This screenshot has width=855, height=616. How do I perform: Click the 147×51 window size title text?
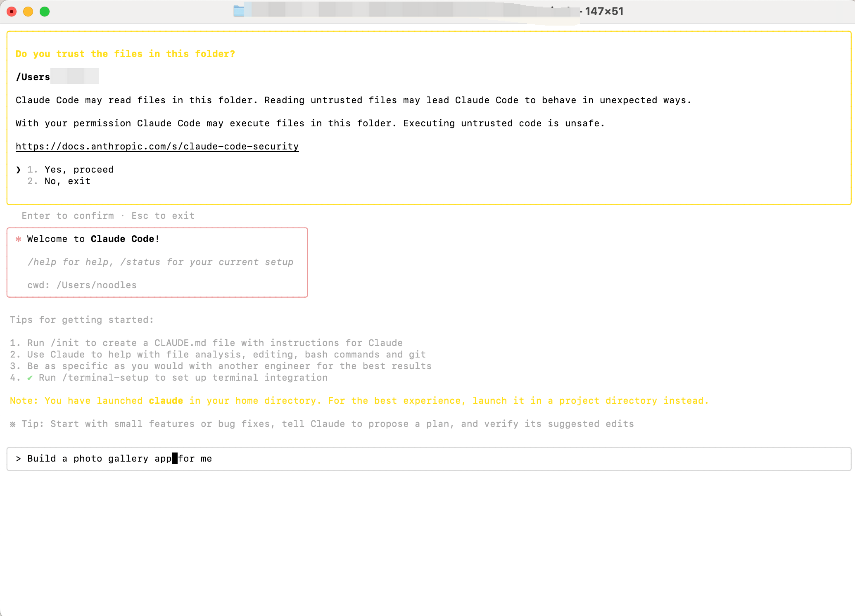[x=604, y=11]
